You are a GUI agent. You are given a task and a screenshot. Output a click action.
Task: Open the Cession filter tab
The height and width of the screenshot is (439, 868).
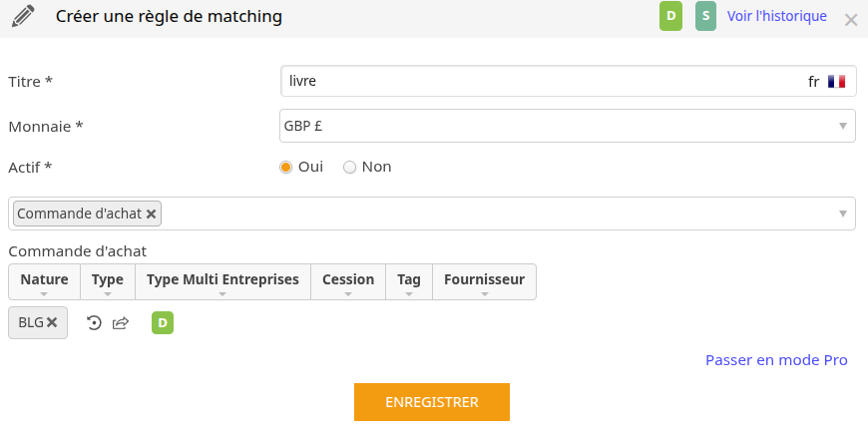348,281
